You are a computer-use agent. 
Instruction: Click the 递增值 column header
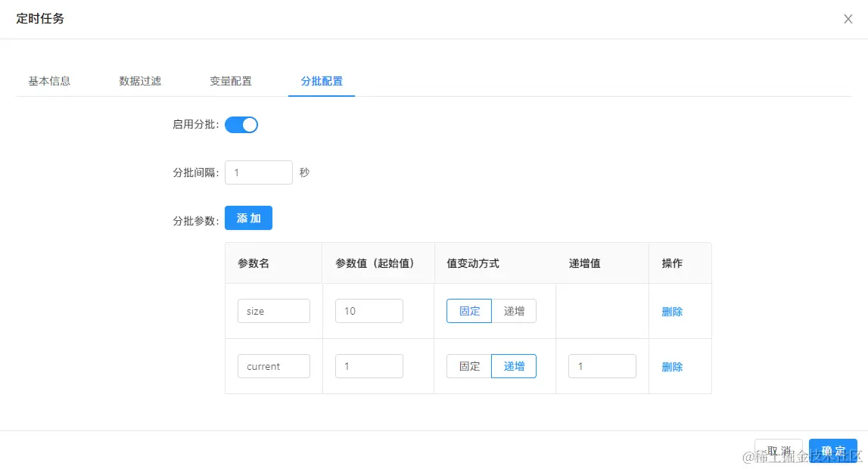(x=584, y=263)
